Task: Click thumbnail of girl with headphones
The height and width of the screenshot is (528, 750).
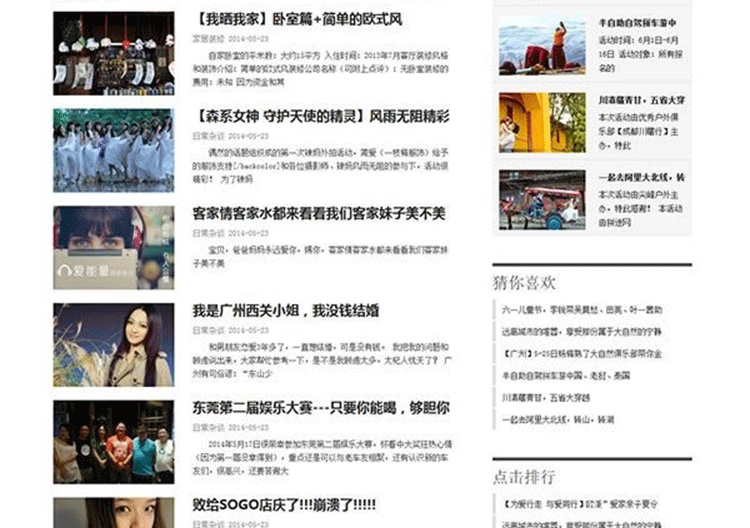Action: [x=114, y=248]
